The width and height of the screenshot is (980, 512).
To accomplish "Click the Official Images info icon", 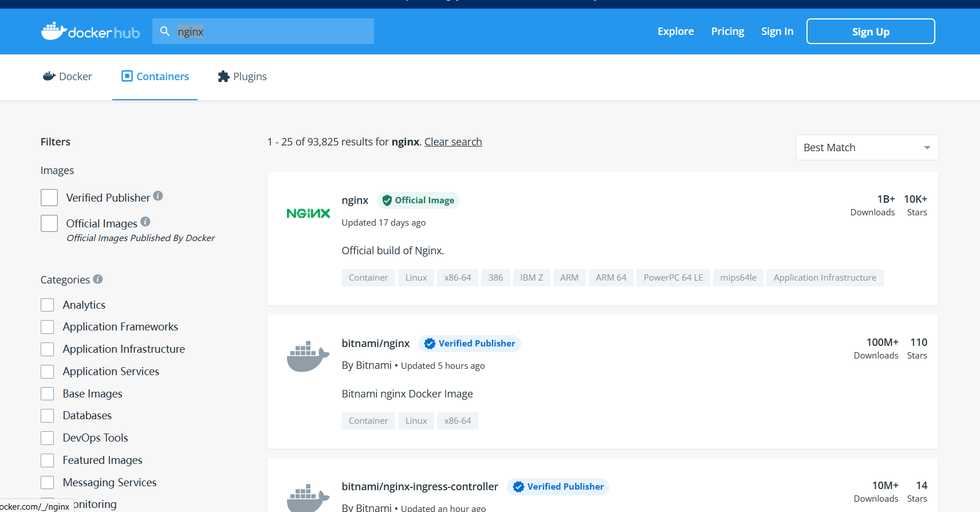I will 145,222.
